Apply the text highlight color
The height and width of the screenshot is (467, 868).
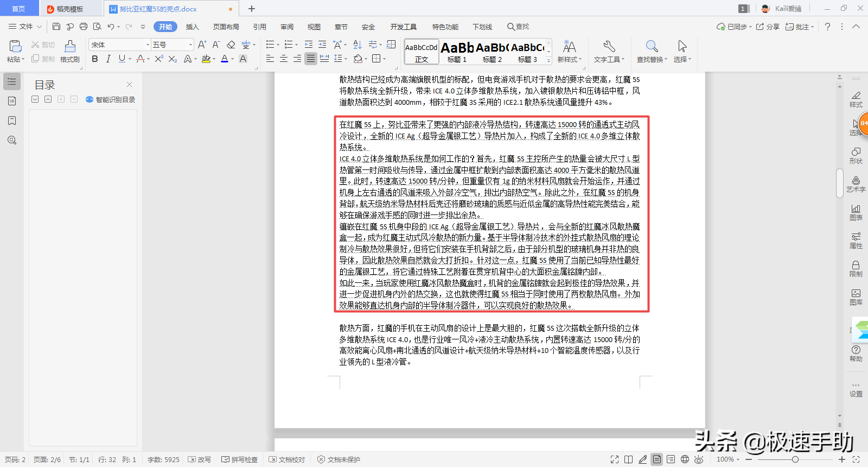pyautogui.click(x=206, y=59)
